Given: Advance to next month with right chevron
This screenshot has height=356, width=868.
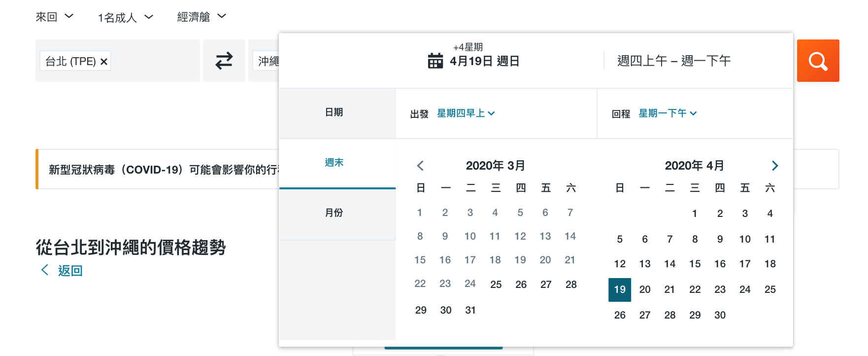Looking at the screenshot, I should click(x=774, y=166).
